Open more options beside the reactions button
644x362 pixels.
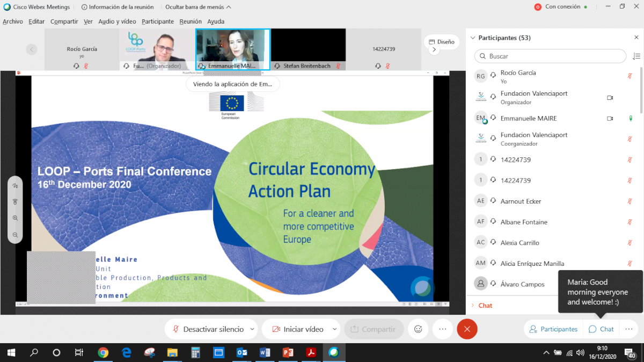pyautogui.click(x=442, y=329)
